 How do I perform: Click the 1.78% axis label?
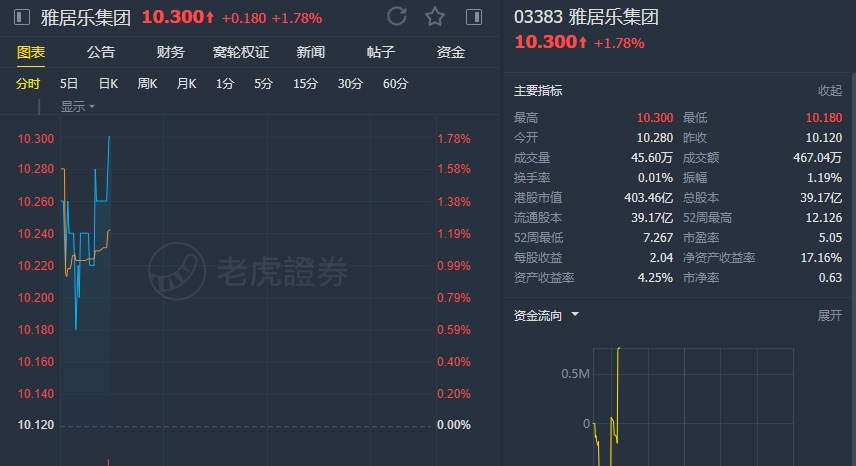pos(454,139)
